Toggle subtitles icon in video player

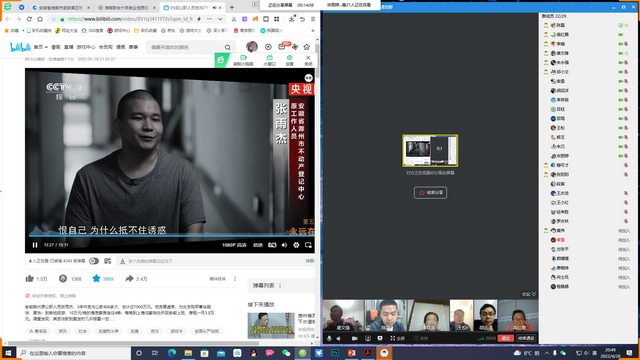272,245
